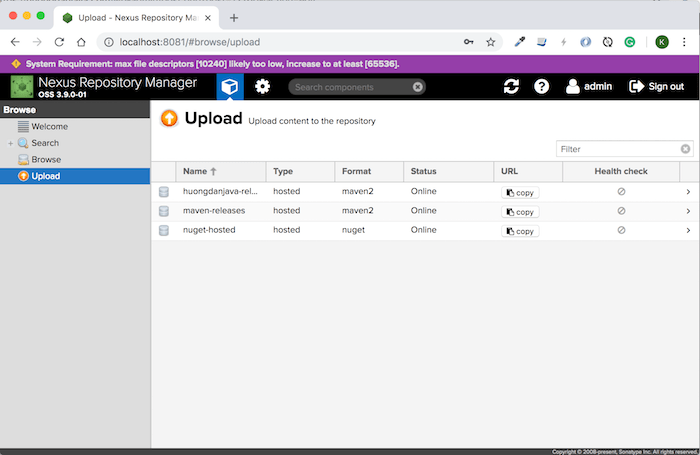Expand the Search tree node
Image resolution: width=700 pixels, height=455 pixels.
(x=10, y=143)
